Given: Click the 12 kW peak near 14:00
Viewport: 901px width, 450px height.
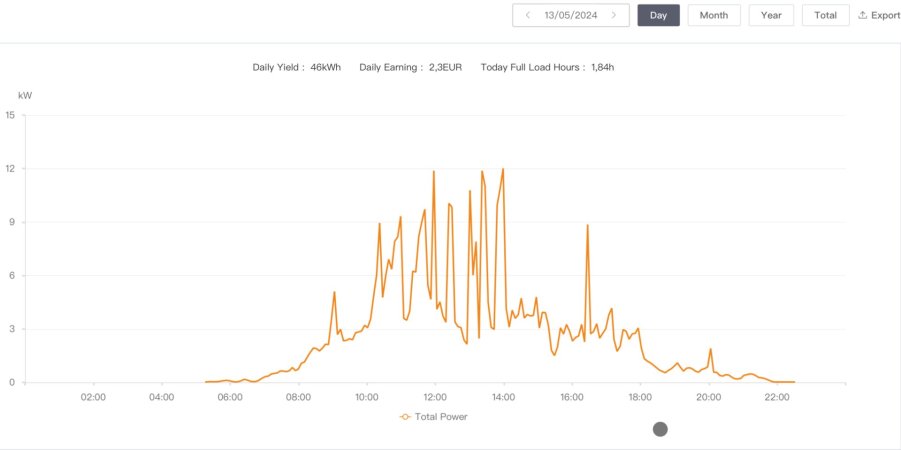Looking at the screenshot, I should pos(503,169).
